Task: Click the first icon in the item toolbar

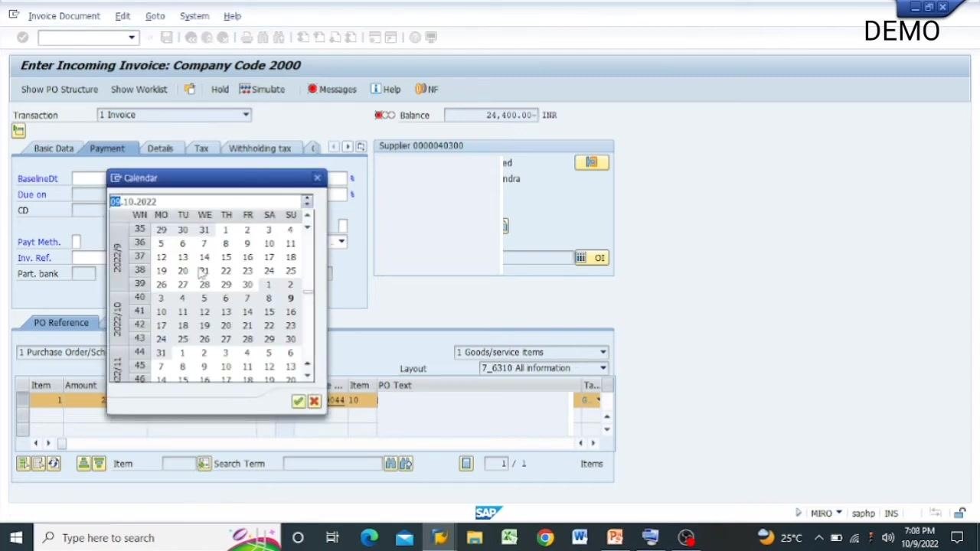Action: 23,464
